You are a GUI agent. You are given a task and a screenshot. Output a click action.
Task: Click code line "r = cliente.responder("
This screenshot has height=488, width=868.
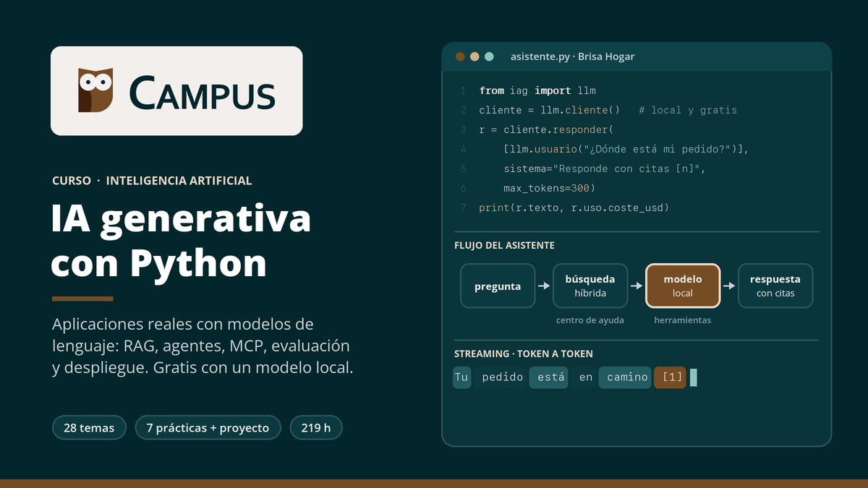[x=546, y=129]
